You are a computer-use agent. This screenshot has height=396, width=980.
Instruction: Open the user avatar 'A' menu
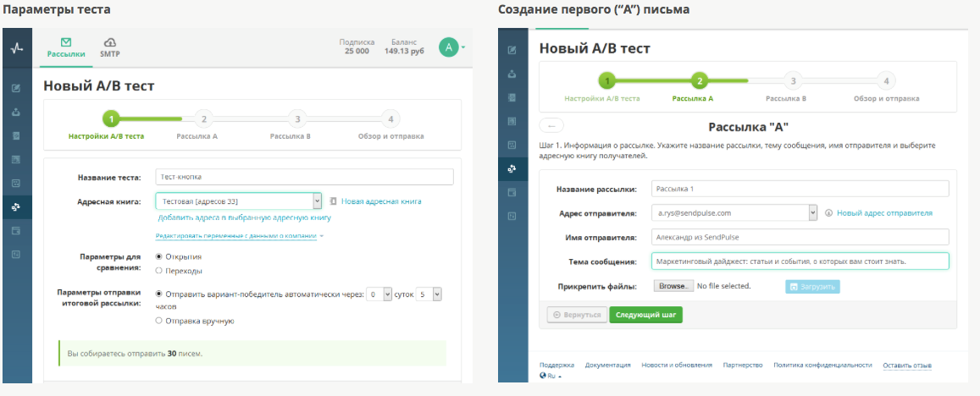pyautogui.click(x=451, y=47)
